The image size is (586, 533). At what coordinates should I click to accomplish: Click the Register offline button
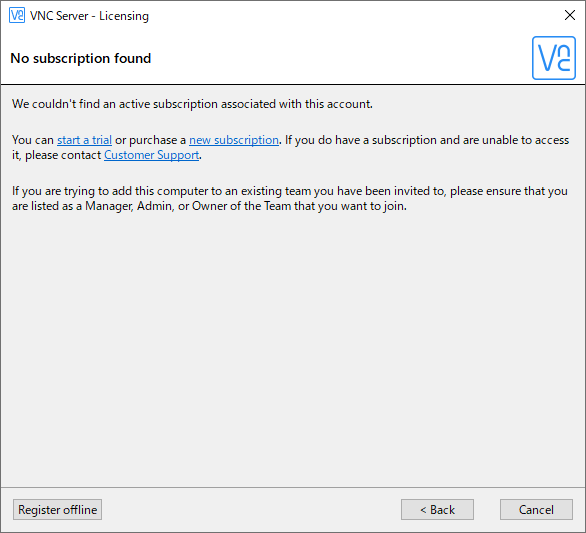(x=58, y=509)
